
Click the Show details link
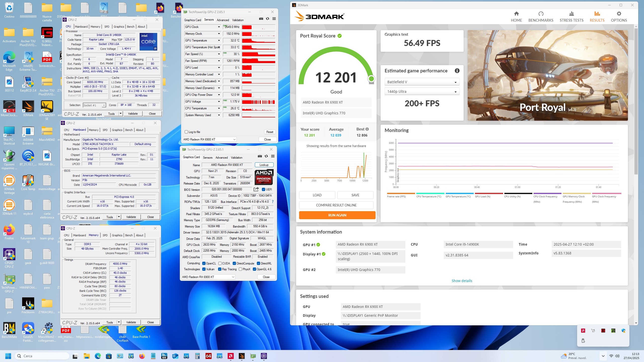(x=462, y=281)
